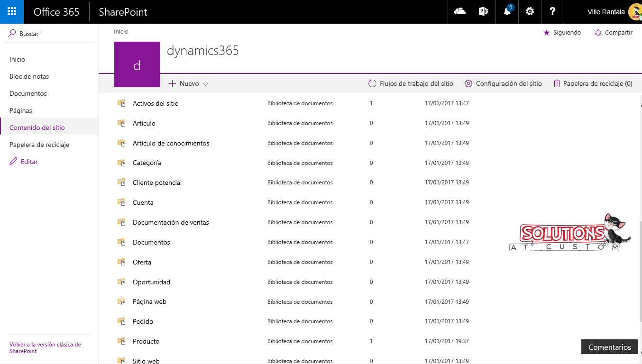Open the Cliente potencial library
Screen dimensions: 642x364
click(x=157, y=182)
